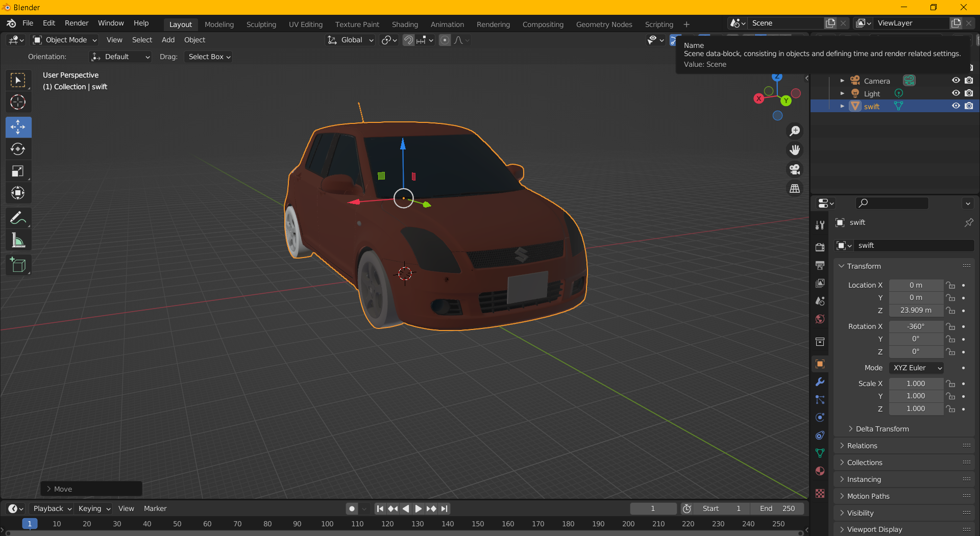Choose the Annotate pencil tool
Image resolution: width=980 pixels, height=536 pixels.
tap(18, 218)
